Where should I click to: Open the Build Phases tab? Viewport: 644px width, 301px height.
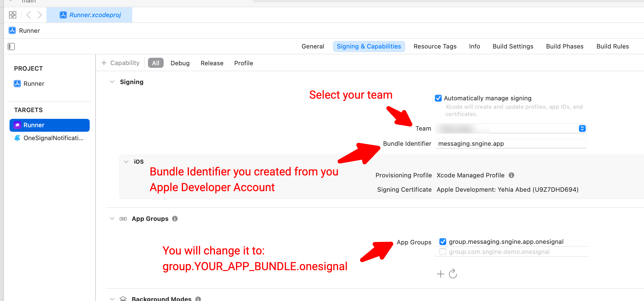[x=565, y=47]
